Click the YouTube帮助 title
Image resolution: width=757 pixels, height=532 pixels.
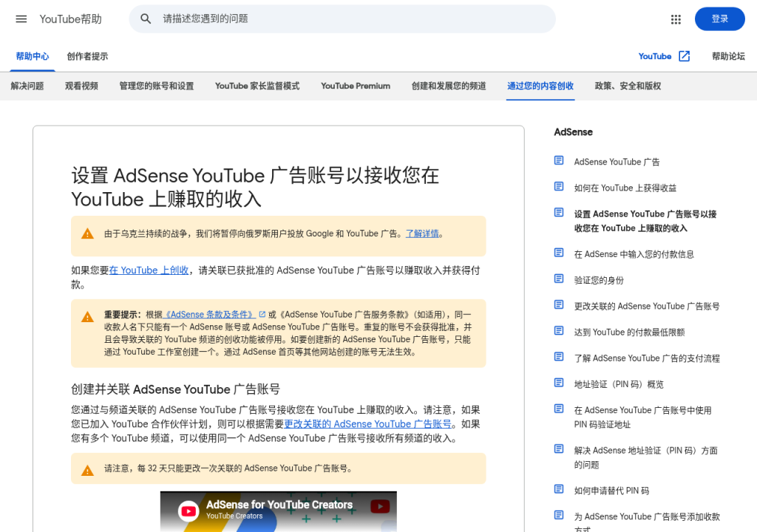point(70,18)
